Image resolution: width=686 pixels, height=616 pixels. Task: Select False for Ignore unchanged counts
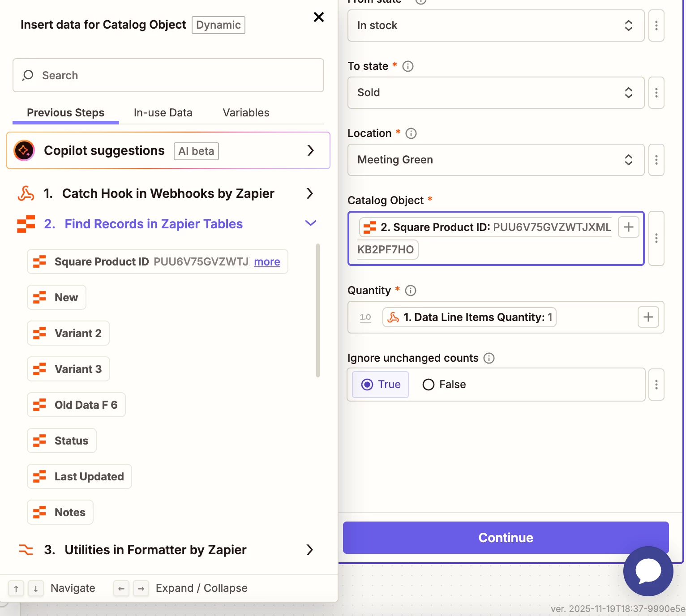pyautogui.click(x=444, y=385)
